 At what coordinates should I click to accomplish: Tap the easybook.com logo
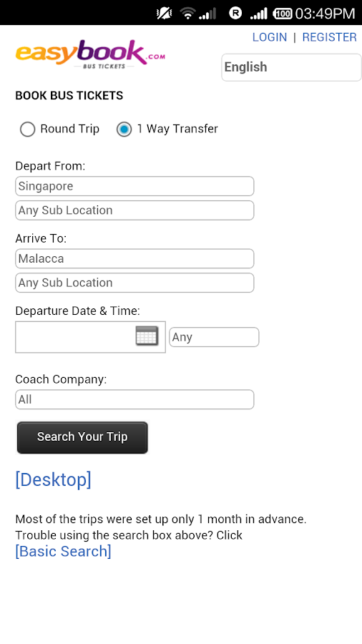[90, 54]
